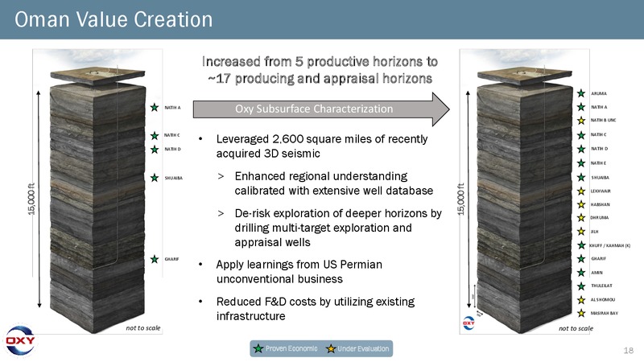Click the green star beside ARUMA

580,93
